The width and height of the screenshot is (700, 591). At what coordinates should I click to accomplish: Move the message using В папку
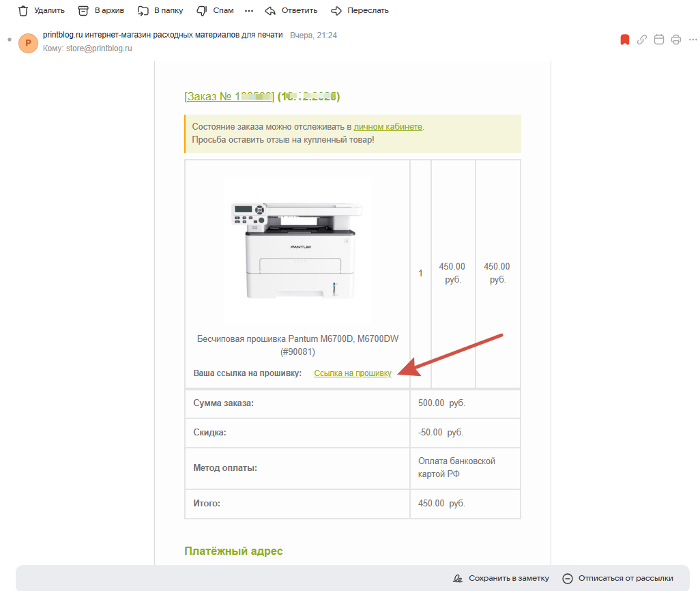tap(161, 11)
